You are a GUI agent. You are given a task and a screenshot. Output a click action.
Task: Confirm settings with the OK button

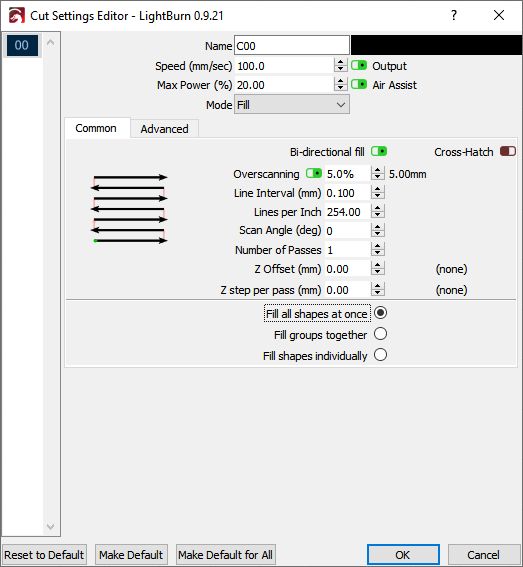(403, 555)
